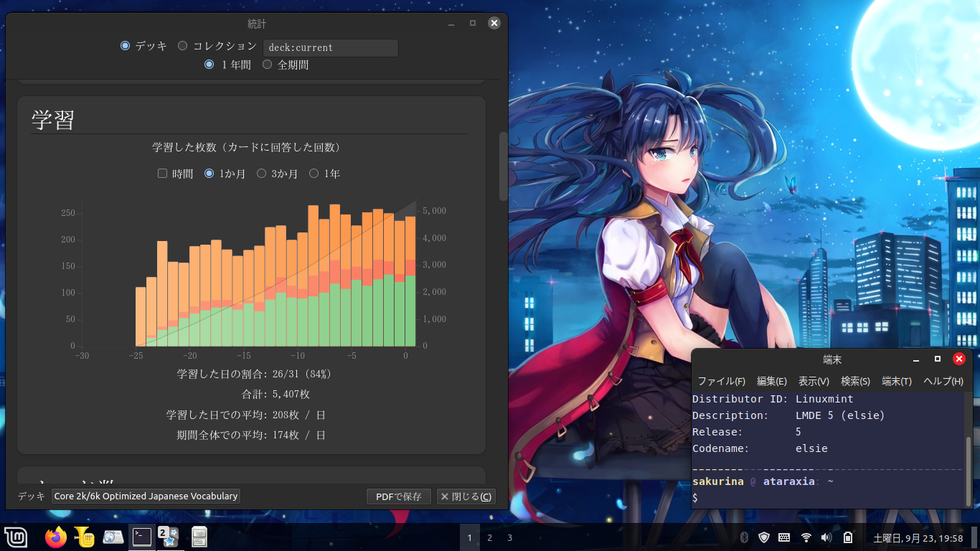Image resolution: width=980 pixels, height=551 pixels.
Task: Click the Anki star icon in taskbar
Action: [169, 537]
